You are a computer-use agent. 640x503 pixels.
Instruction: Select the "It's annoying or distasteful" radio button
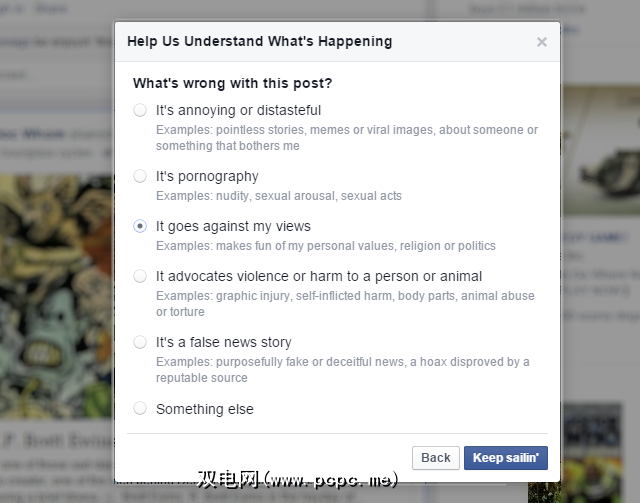(140, 110)
